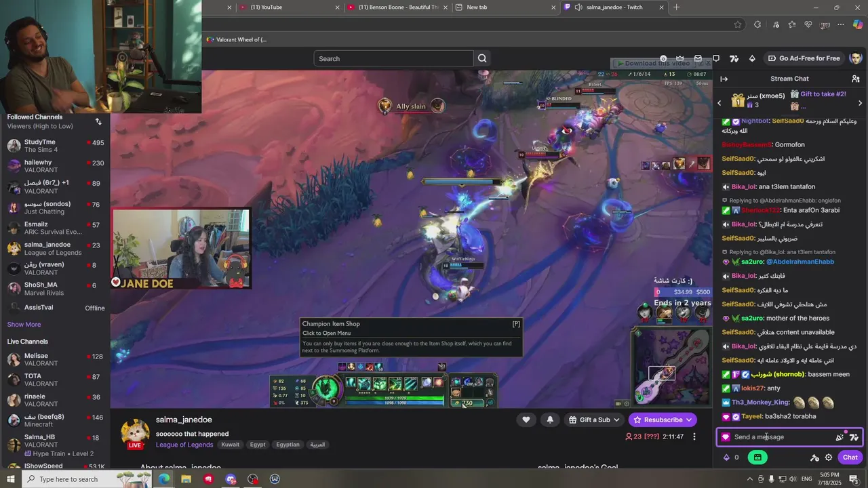This screenshot has width=868, height=488.
Task: Open hailewhy VALORANT channel
Action: coord(55,166)
